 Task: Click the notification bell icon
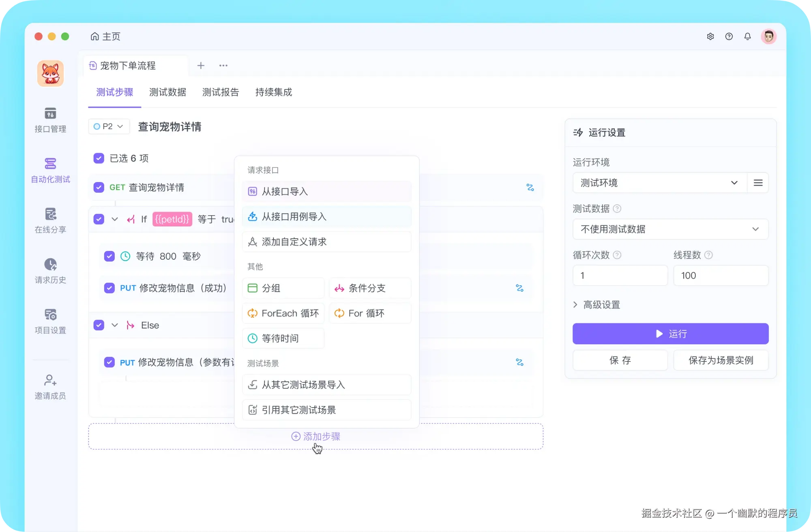747,36
